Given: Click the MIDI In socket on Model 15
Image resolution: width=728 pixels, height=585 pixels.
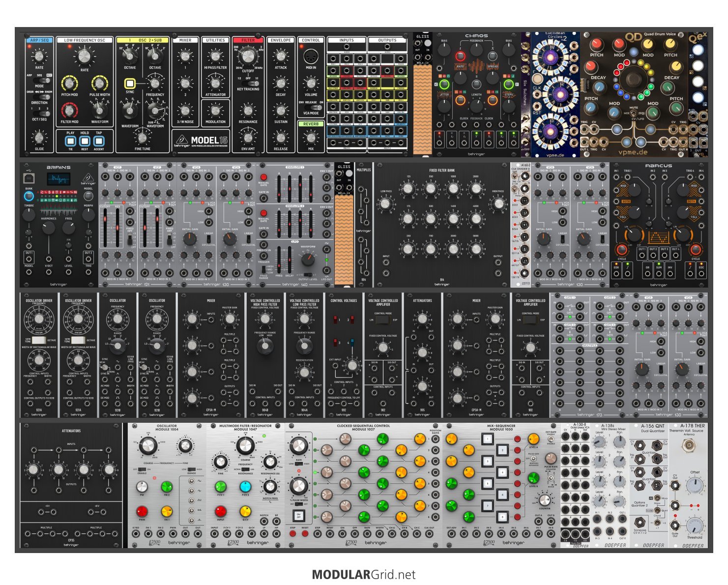Looking at the screenshot, I should click(x=311, y=56).
